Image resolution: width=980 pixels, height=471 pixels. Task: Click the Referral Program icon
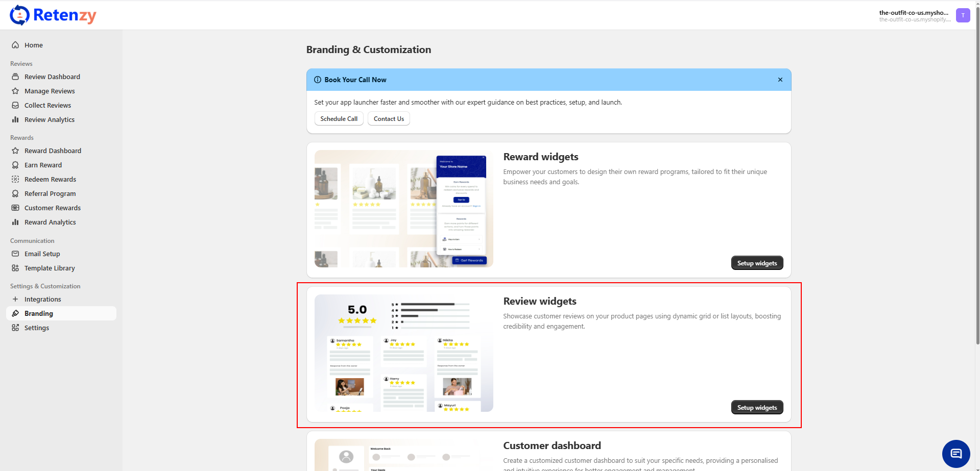click(15, 193)
